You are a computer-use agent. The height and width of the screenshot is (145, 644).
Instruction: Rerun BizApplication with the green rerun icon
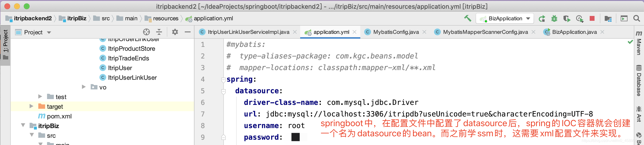tap(542, 19)
